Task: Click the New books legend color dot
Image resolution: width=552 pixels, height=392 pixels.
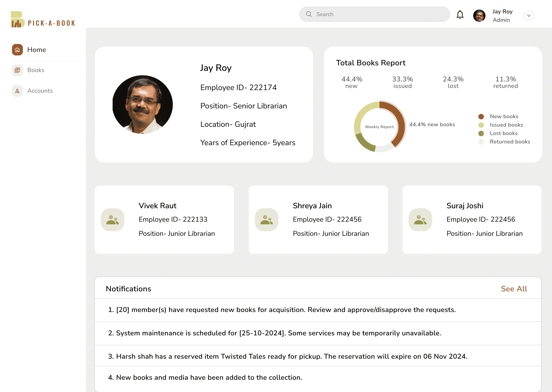Action: 481,117
